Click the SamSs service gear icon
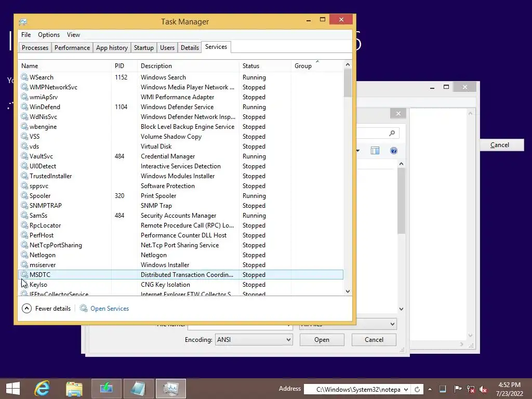 [24, 215]
